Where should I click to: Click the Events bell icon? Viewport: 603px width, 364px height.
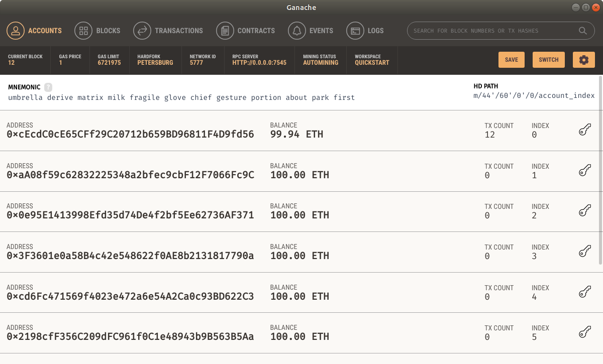(297, 31)
